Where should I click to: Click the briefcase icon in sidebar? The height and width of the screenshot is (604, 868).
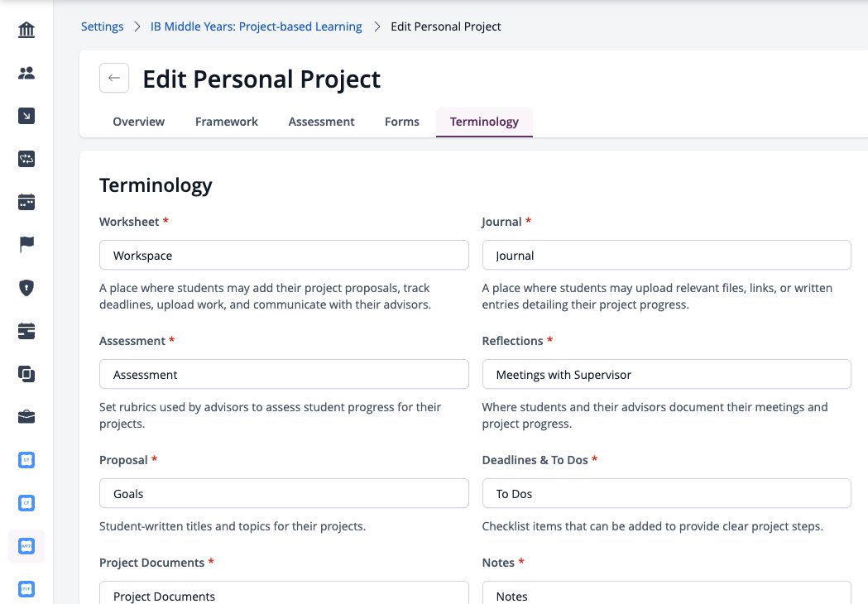pyautogui.click(x=26, y=417)
